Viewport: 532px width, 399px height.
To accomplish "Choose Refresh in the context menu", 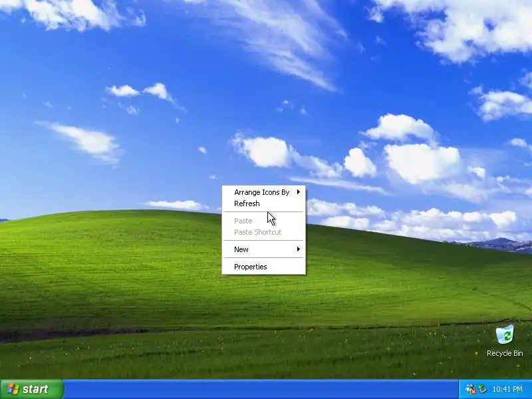I will click(x=263, y=203).
